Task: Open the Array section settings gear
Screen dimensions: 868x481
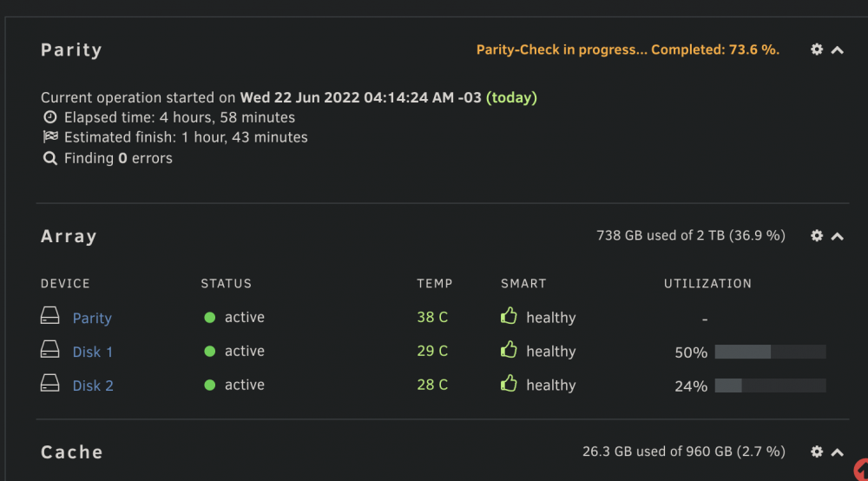Action: pos(817,236)
